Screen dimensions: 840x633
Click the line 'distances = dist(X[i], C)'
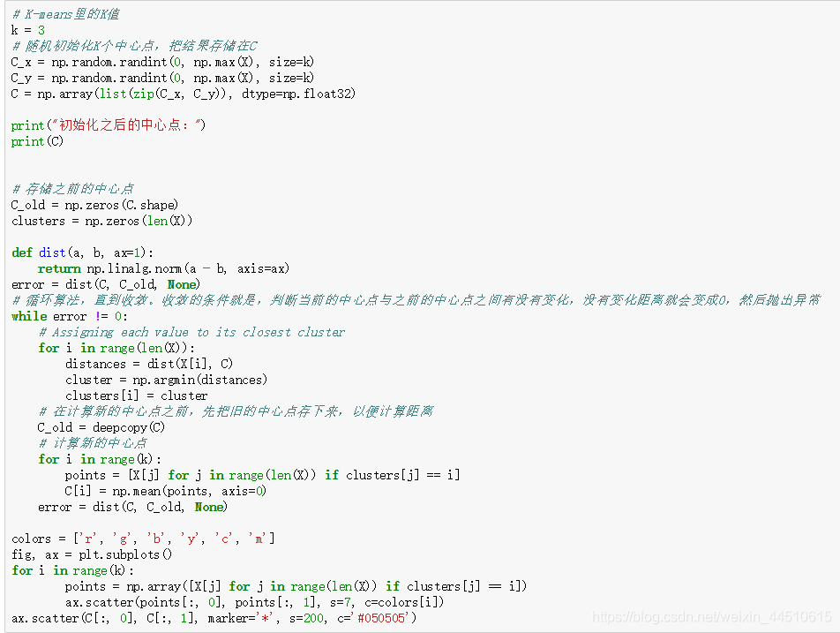tap(149, 364)
